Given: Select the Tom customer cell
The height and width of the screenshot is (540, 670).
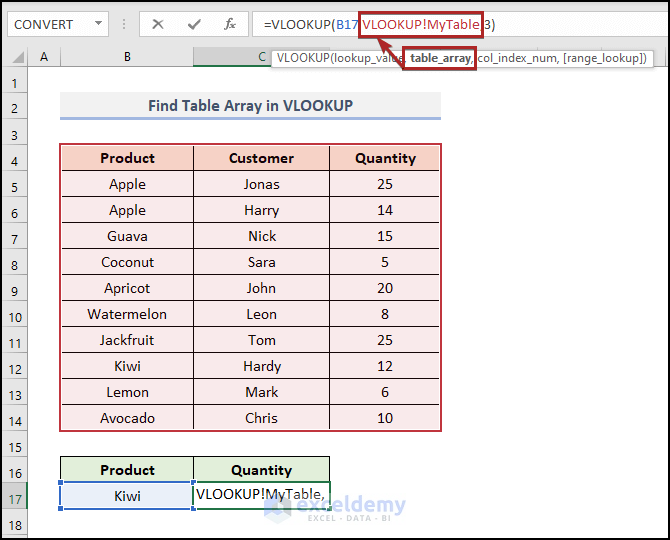Looking at the screenshot, I should (x=262, y=340).
